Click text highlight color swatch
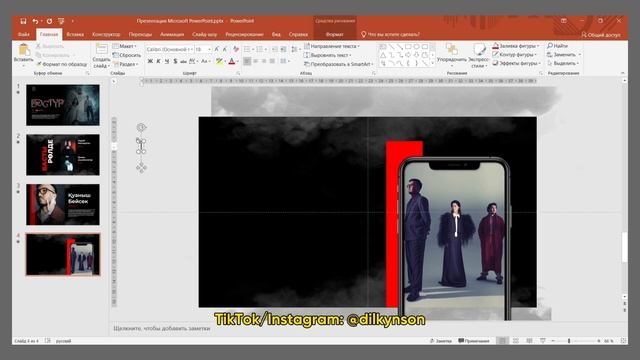Viewport: 640px width, 360px height. coord(219,61)
